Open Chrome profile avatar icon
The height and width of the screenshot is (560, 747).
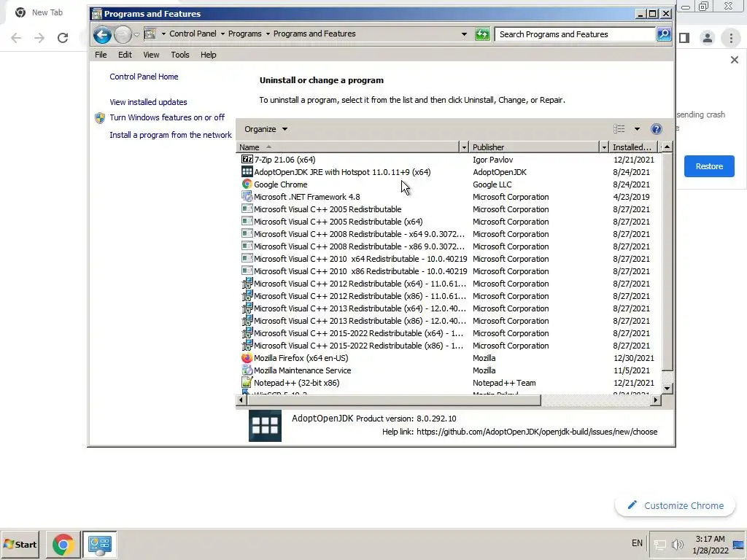(x=708, y=38)
